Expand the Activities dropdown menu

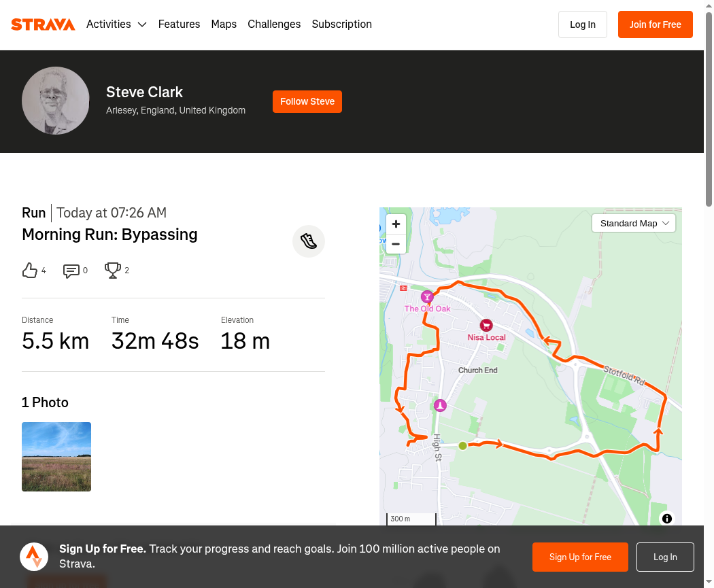[x=116, y=24]
